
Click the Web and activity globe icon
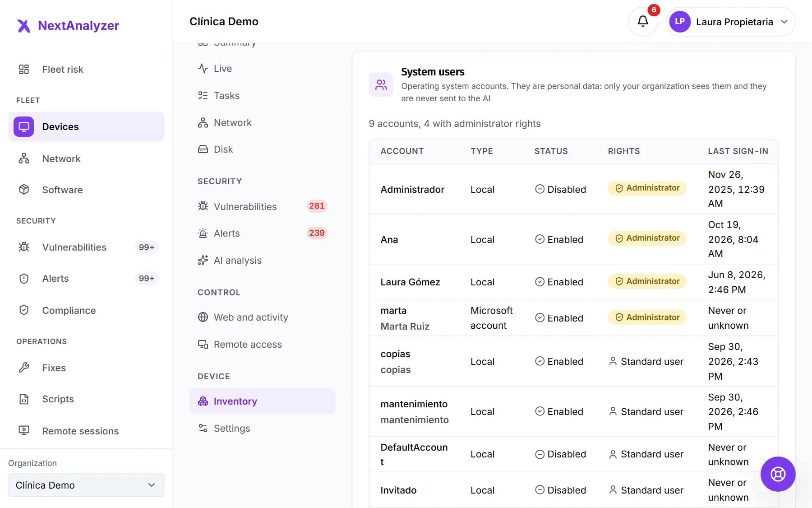[203, 317]
